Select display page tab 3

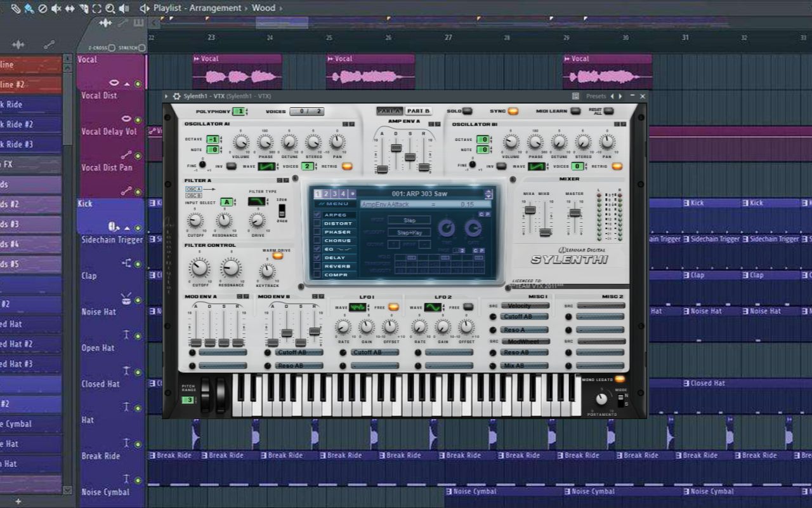click(334, 194)
